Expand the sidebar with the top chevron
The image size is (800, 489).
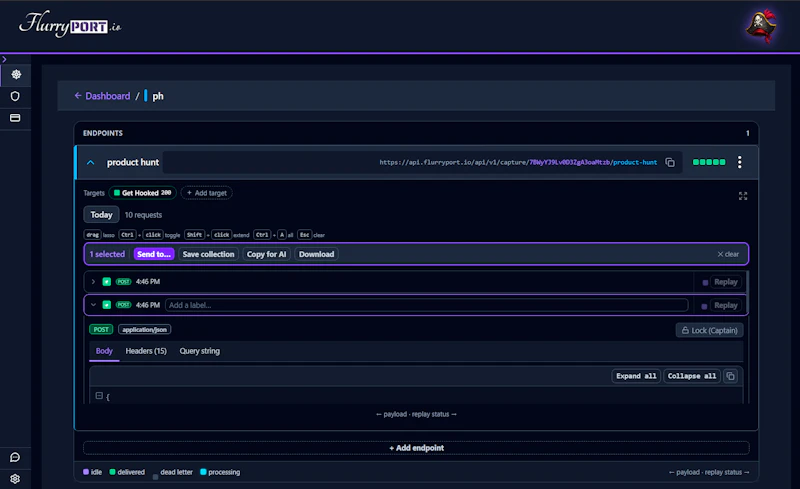tap(4, 59)
